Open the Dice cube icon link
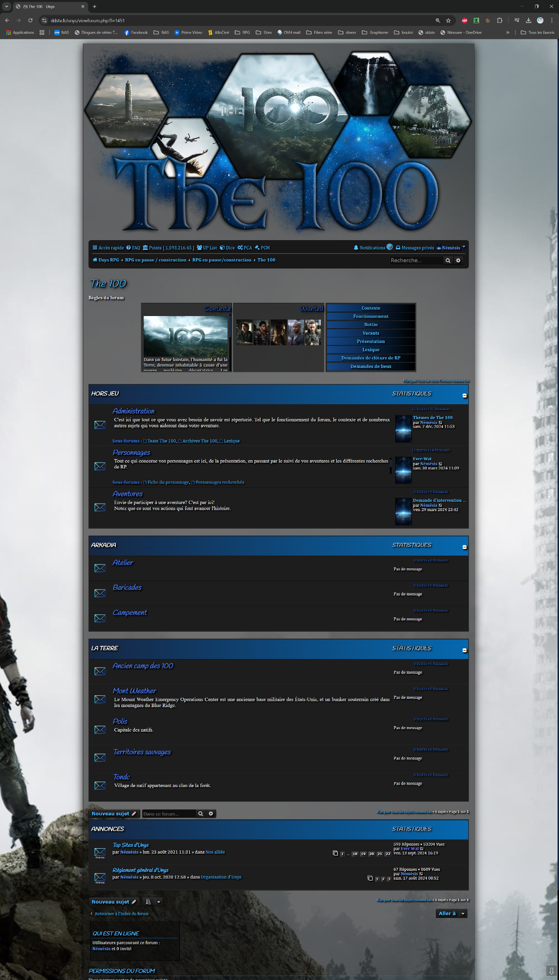Viewport: 559px width, 980px height. pyautogui.click(x=227, y=248)
